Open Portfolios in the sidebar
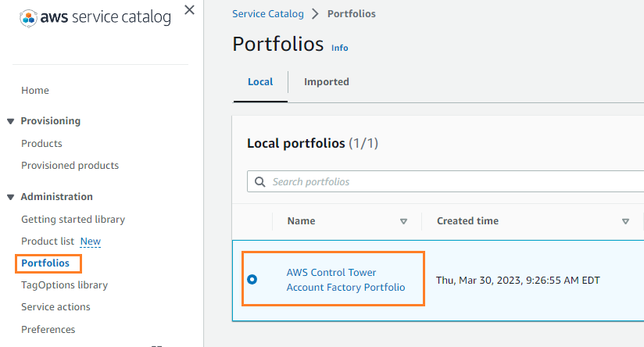This screenshot has width=644, height=347. coord(45,263)
